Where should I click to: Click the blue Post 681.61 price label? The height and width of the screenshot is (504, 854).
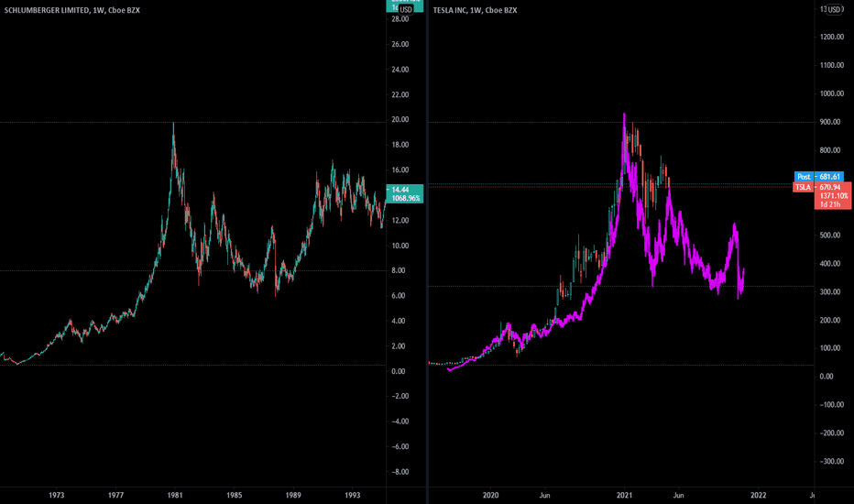tap(818, 177)
